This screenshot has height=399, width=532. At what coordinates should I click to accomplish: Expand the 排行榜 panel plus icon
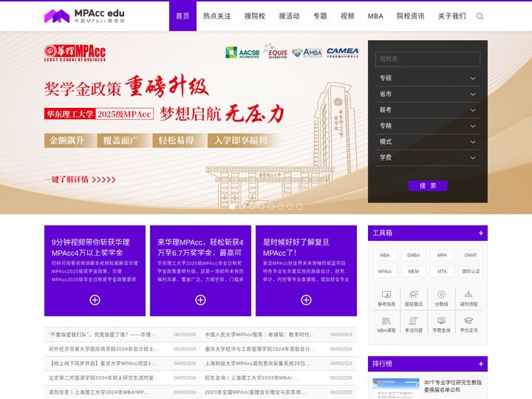tap(481, 364)
